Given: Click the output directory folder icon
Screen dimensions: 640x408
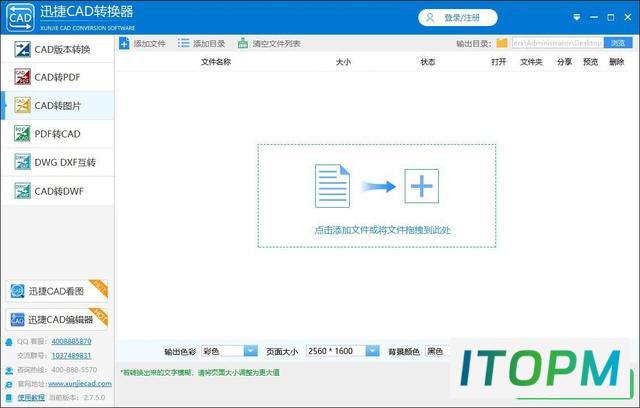Looking at the screenshot, I should point(502,43).
